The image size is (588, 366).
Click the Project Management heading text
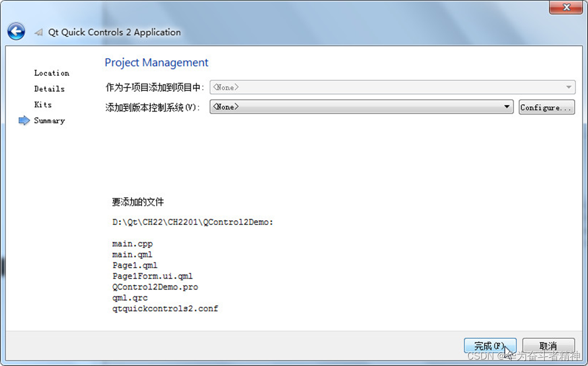click(156, 63)
